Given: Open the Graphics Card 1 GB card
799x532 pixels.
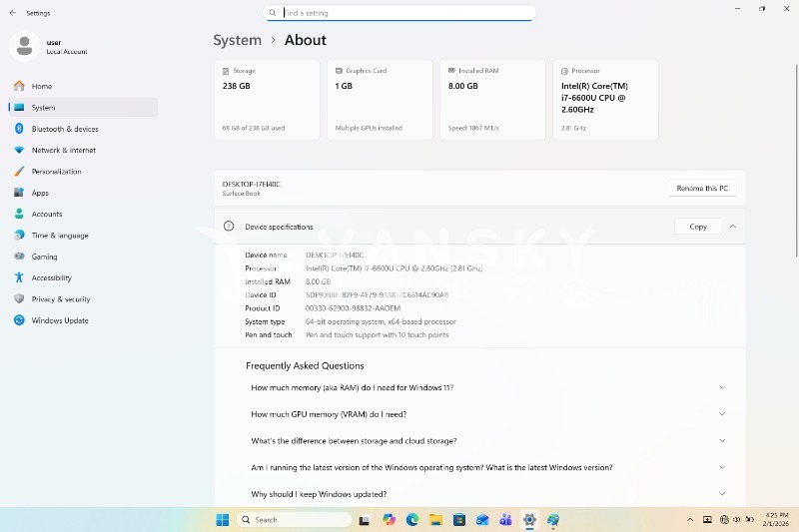Looking at the screenshot, I should 380,100.
